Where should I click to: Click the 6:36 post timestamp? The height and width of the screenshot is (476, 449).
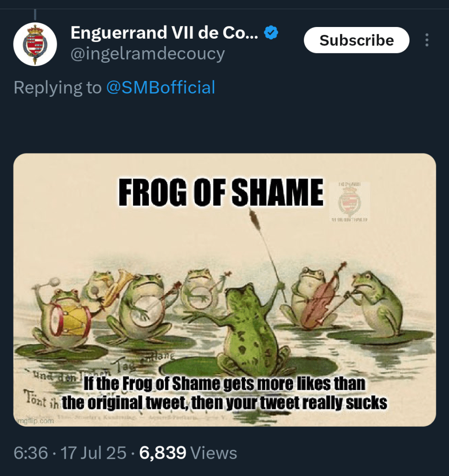pyautogui.click(x=31, y=452)
